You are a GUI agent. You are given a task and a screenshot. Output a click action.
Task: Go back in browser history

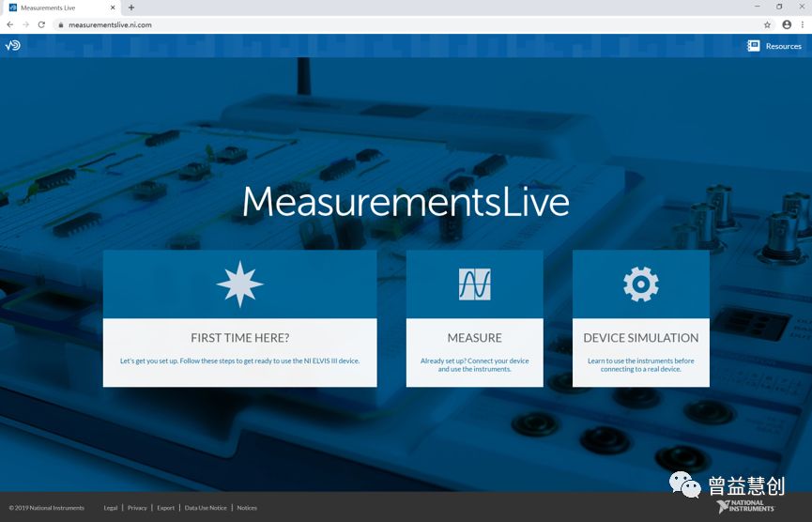pyautogui.click(x=9, y=24)
